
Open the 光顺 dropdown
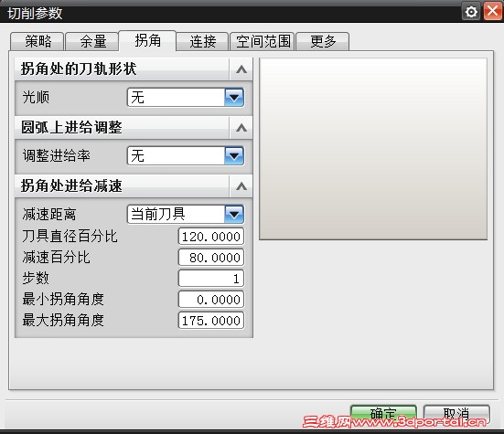(186, 97)
